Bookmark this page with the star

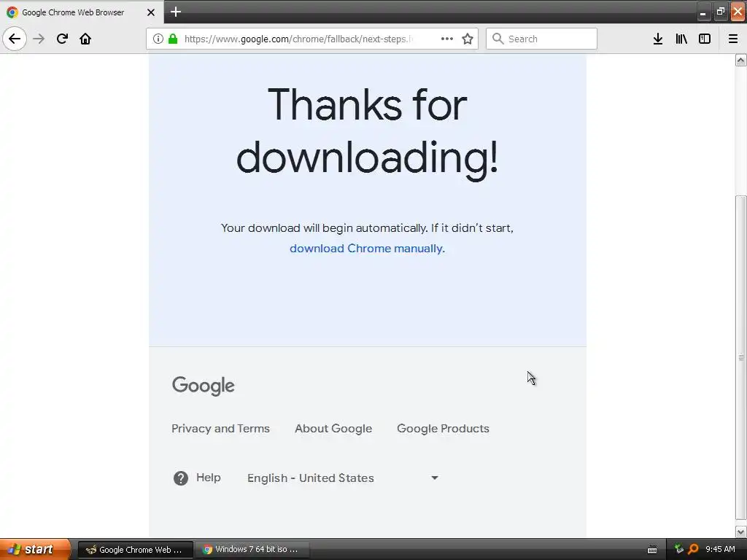coord(468,39)
